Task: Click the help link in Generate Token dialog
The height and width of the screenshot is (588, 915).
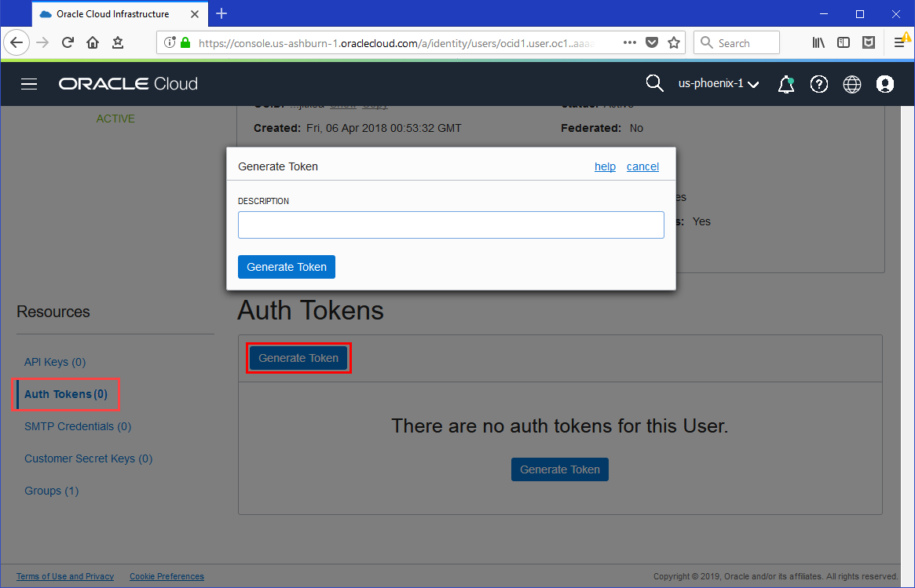Action: pyautogui.click(x=605, y=167)
